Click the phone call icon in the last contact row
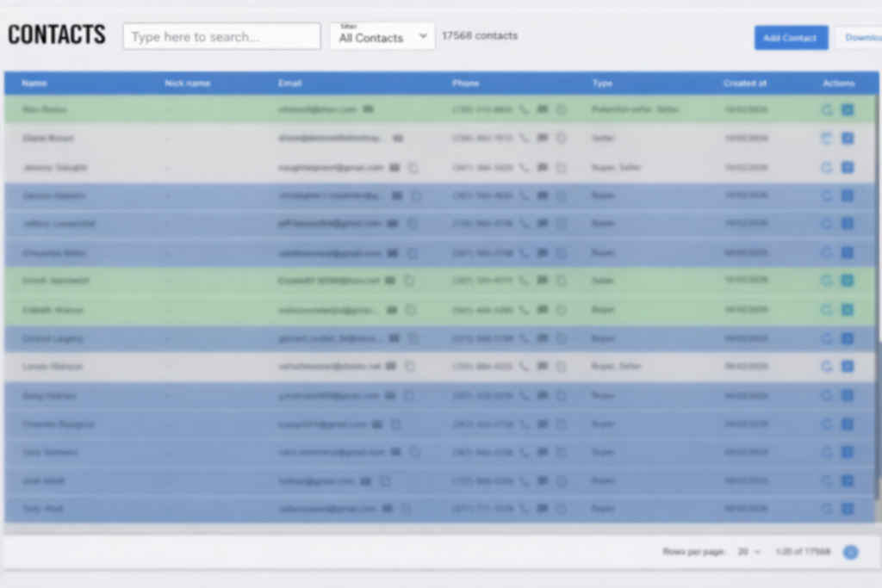The width and height of the screenshot is (882, 588). (525, 509)
